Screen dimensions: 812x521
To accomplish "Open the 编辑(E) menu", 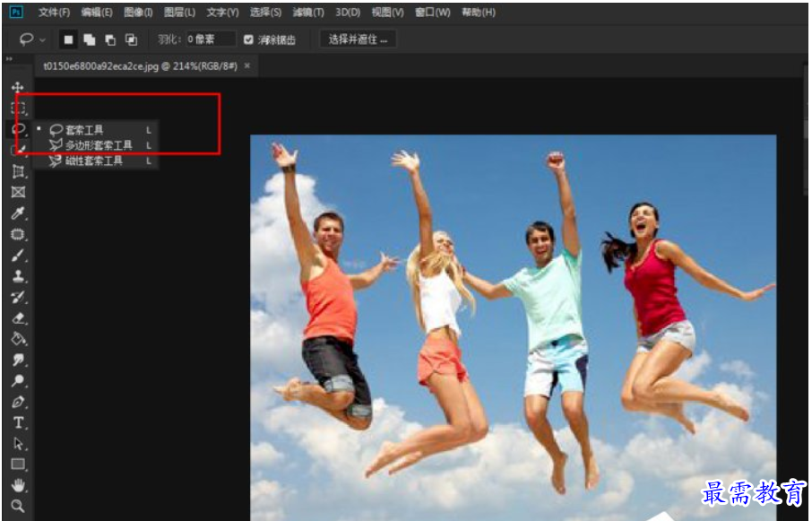I will (96, 12).
